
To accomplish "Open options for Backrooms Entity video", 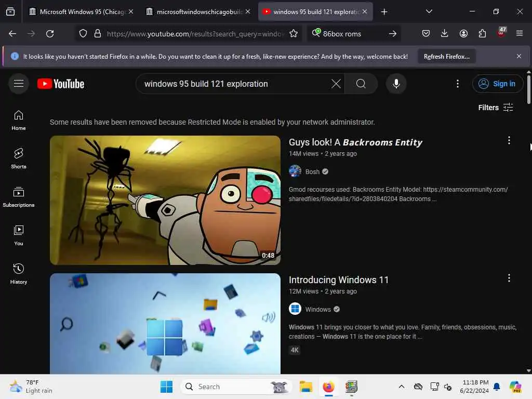I will click(509, 141).
